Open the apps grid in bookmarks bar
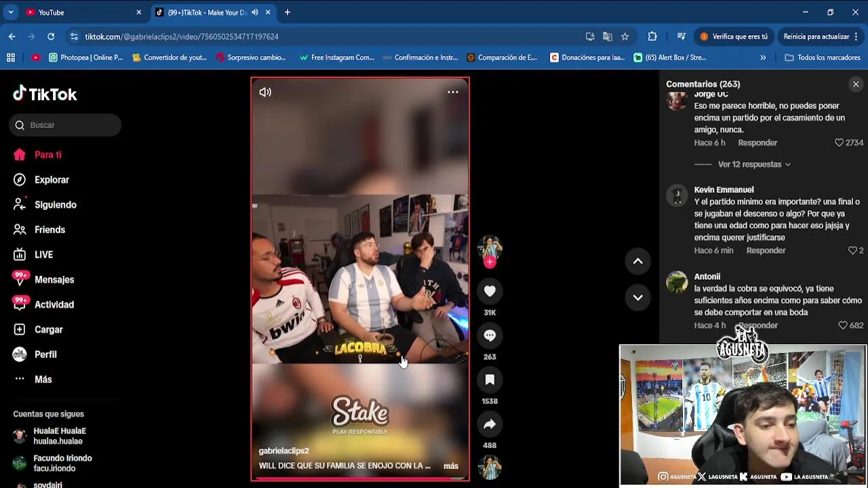Screen dimensions: 868x488 click(11, 58)
